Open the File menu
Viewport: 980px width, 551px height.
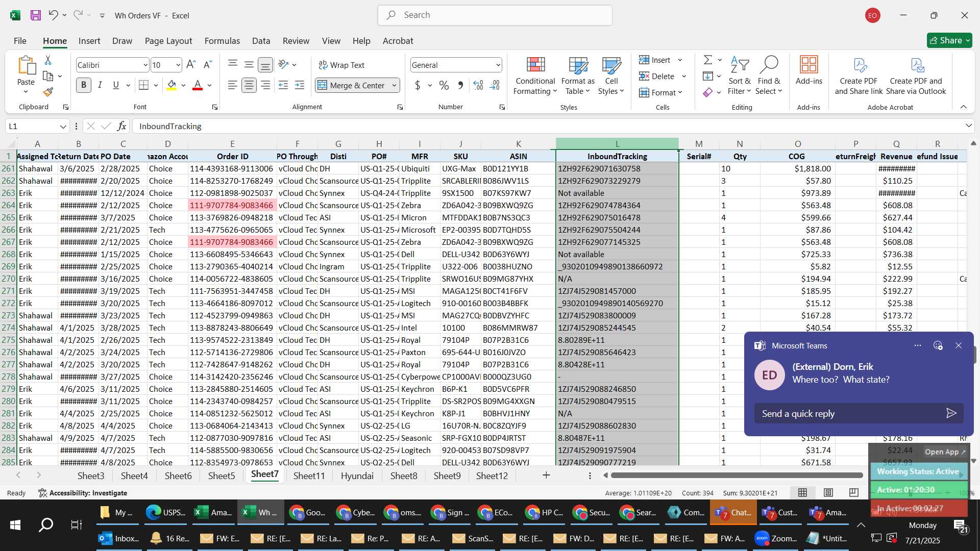click(x=20, y=41)
